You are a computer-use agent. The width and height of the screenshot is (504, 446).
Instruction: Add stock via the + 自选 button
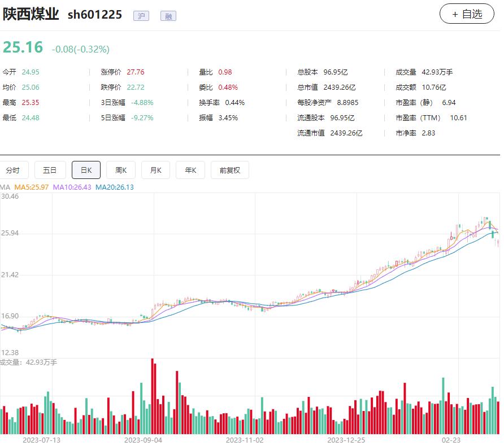[x=467, y=14]
